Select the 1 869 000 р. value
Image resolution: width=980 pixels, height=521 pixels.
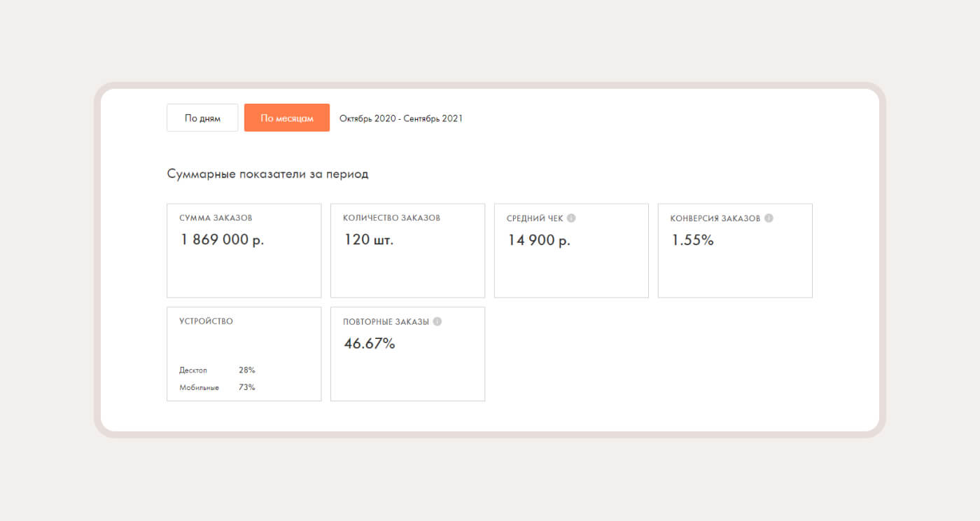point(222,239)
